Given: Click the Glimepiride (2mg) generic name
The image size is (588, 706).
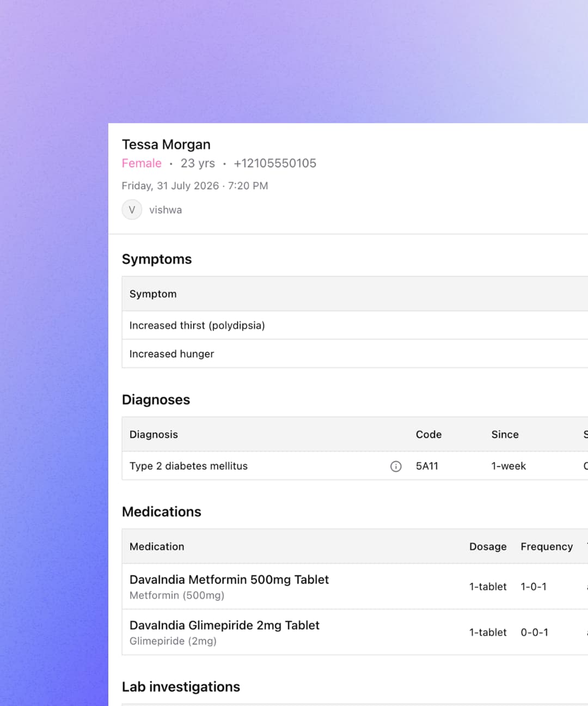Looking at the screenshot, I should click(173, 641).
